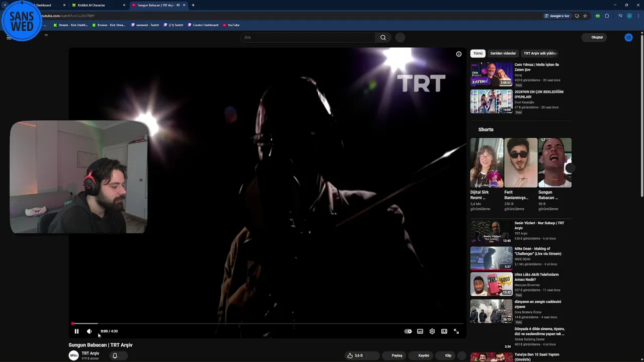This screenshot has width=644, height=362.
Task: Open the notification bell dropdown
Action: (118, 355)
